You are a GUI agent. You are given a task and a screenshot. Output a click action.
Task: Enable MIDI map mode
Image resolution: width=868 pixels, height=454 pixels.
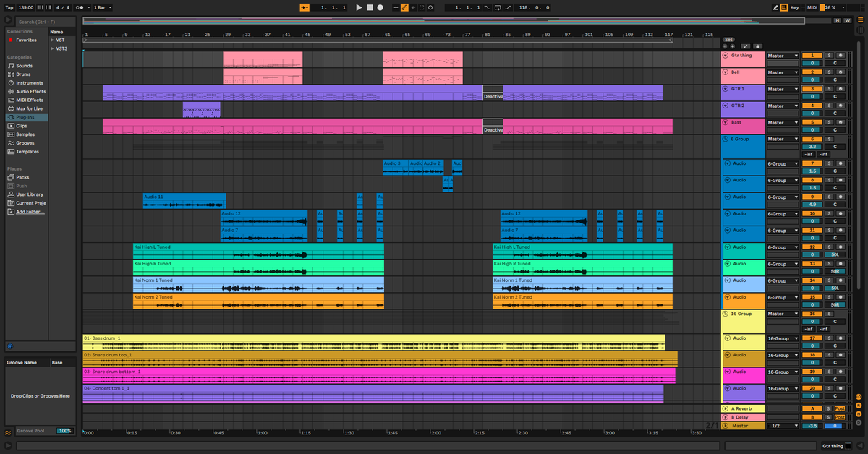click(x=812, y=7)
